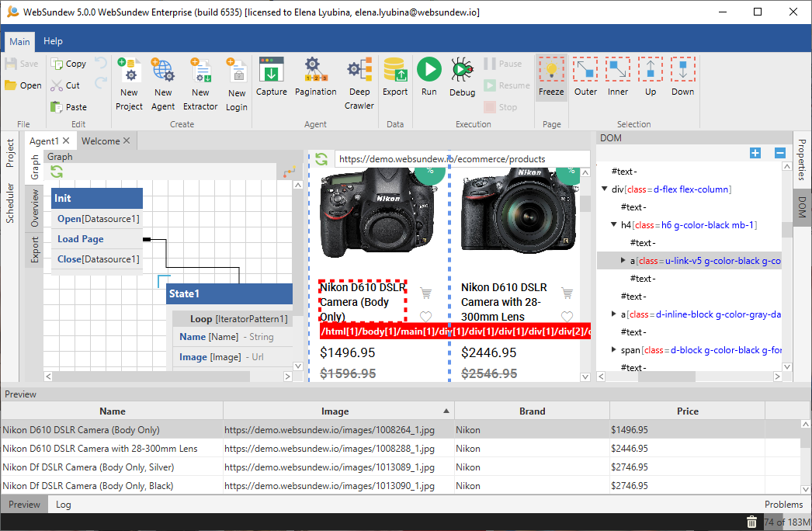The height and width of the screenshot is (531, 812).
Task: Toggle the Freeze page mode
Action: [551, 71]
